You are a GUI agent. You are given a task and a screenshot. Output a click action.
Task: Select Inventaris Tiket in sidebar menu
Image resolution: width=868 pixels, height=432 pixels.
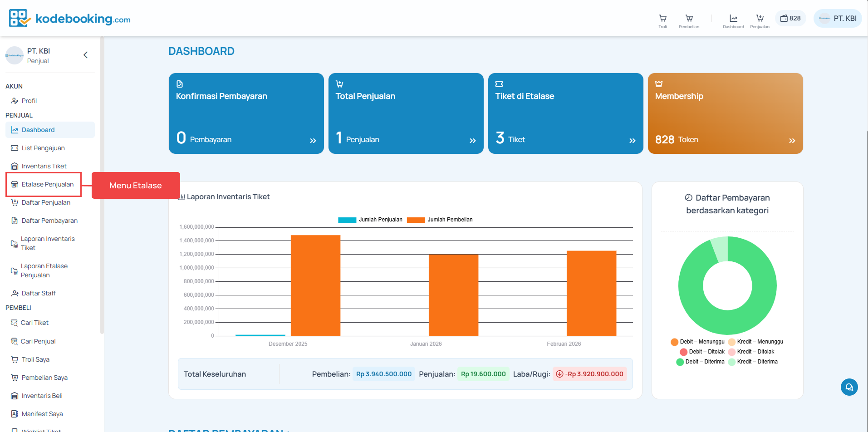44,166
